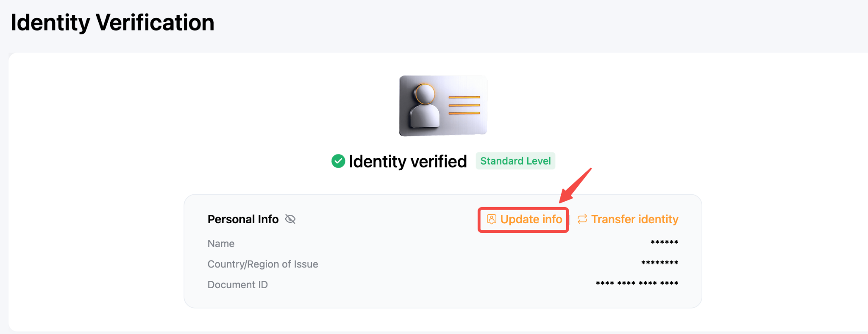Click the Personal Info heading
The image size is (868, 334).
(243, 219)
